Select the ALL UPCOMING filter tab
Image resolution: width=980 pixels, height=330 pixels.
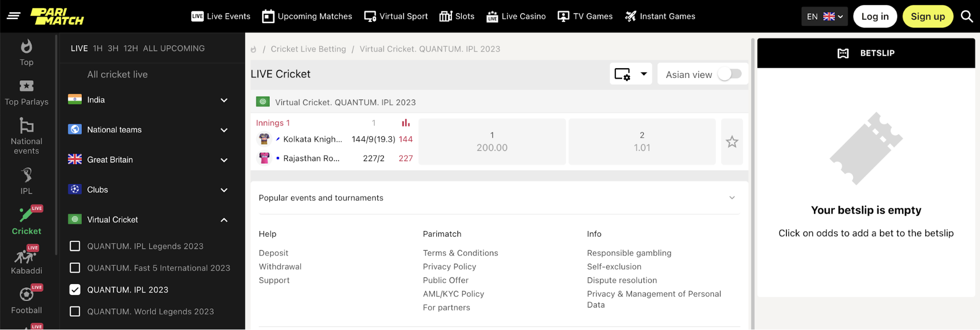click(174, 48)
